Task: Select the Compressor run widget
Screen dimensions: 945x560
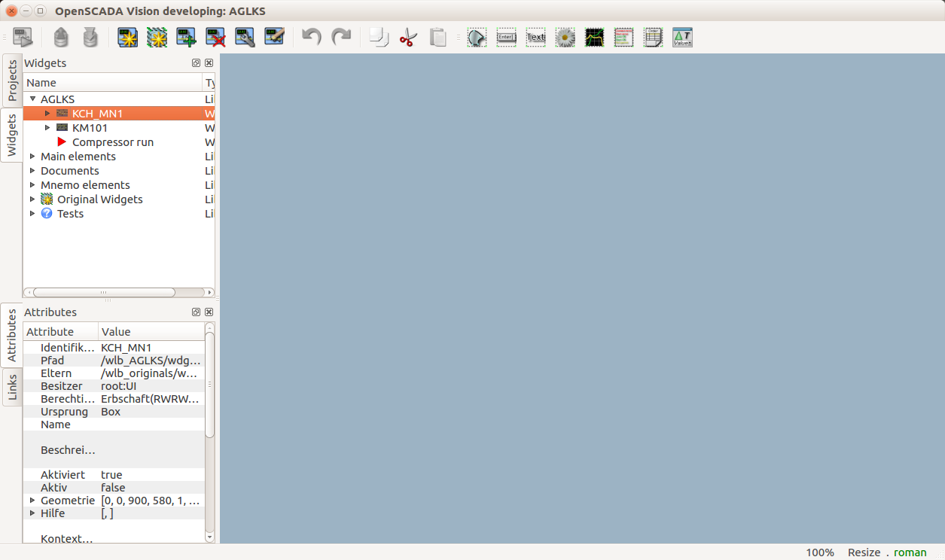Action: coord(113,142)
